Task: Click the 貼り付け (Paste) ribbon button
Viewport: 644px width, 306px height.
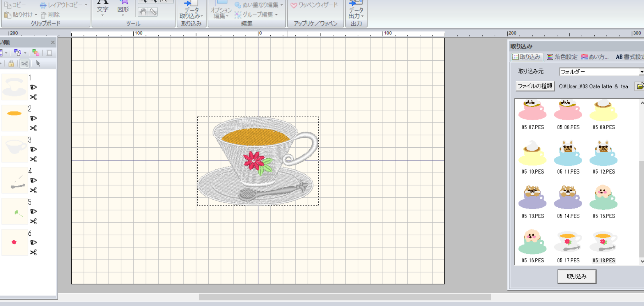Action: (x=18, y=15)
